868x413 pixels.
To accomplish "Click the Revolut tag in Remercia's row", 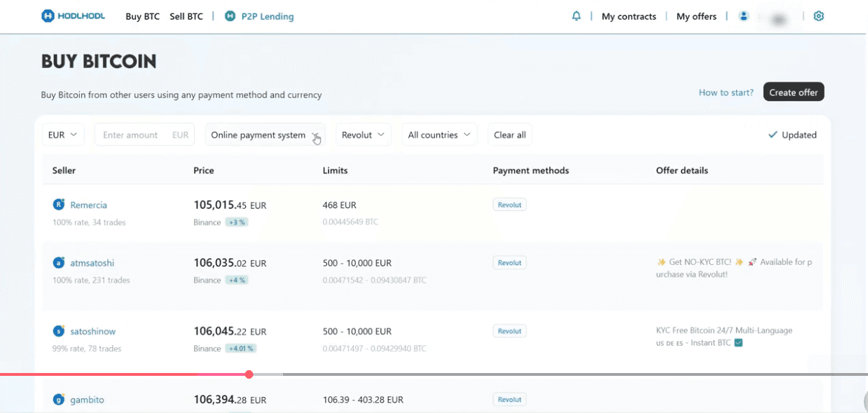I will [x=509, y=205].
